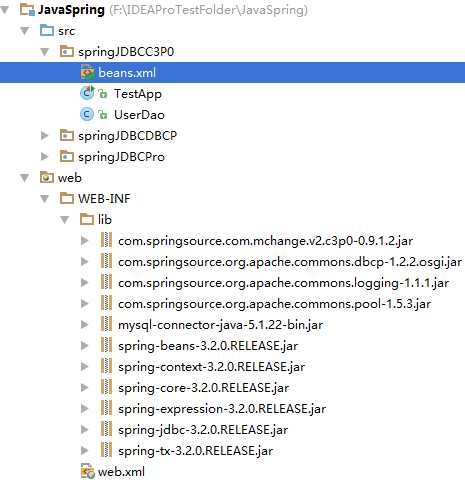Screen dimensions: 465x480
Task: Click the public access marker beside TestApp
Action: pos(103,94)
